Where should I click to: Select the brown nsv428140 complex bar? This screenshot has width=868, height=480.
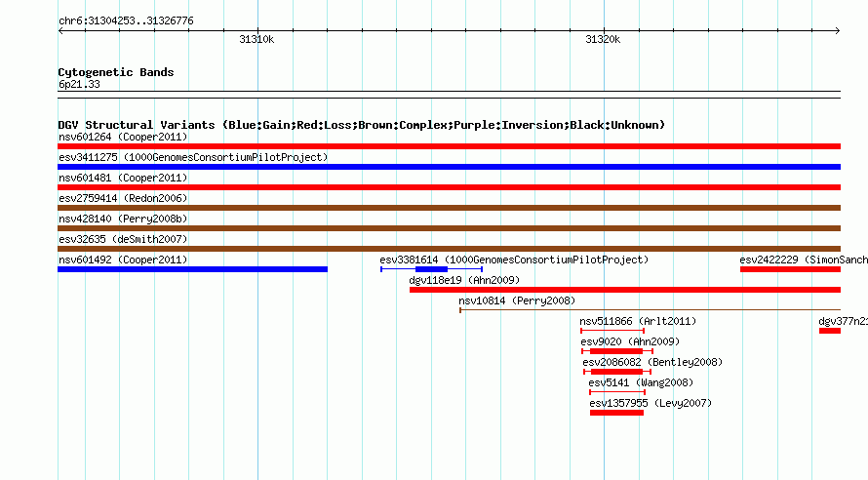pos(449,228)
